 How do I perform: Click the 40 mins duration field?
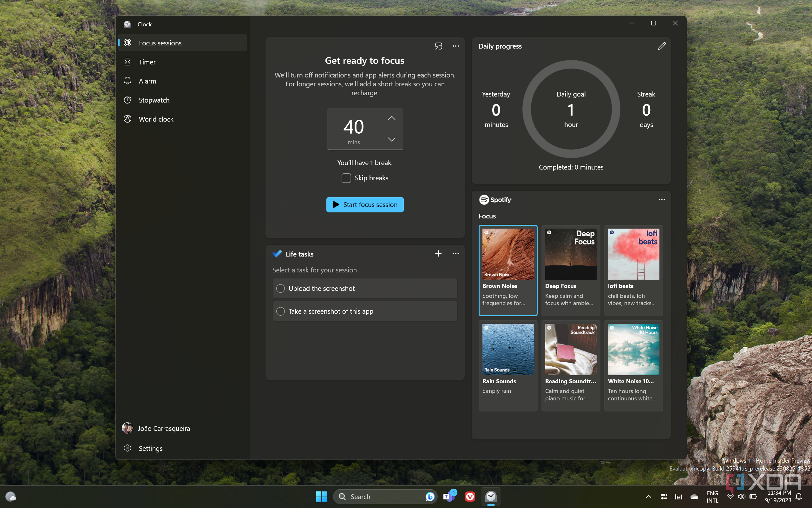click(x=354, y=129)
